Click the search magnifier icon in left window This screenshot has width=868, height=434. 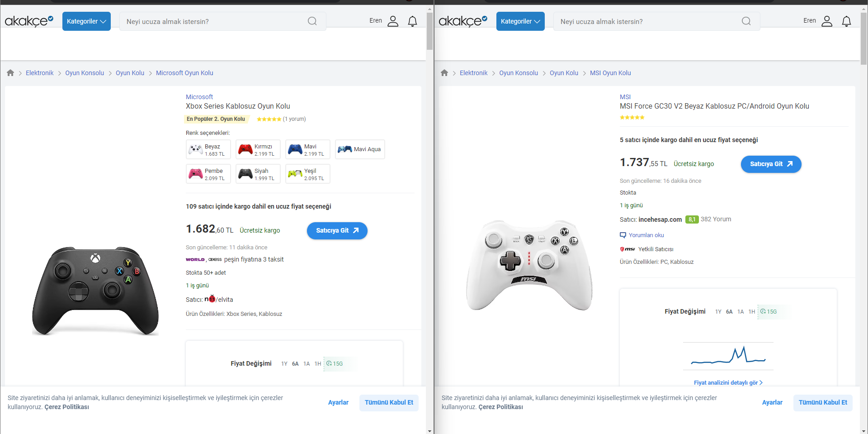pos(312,21)
